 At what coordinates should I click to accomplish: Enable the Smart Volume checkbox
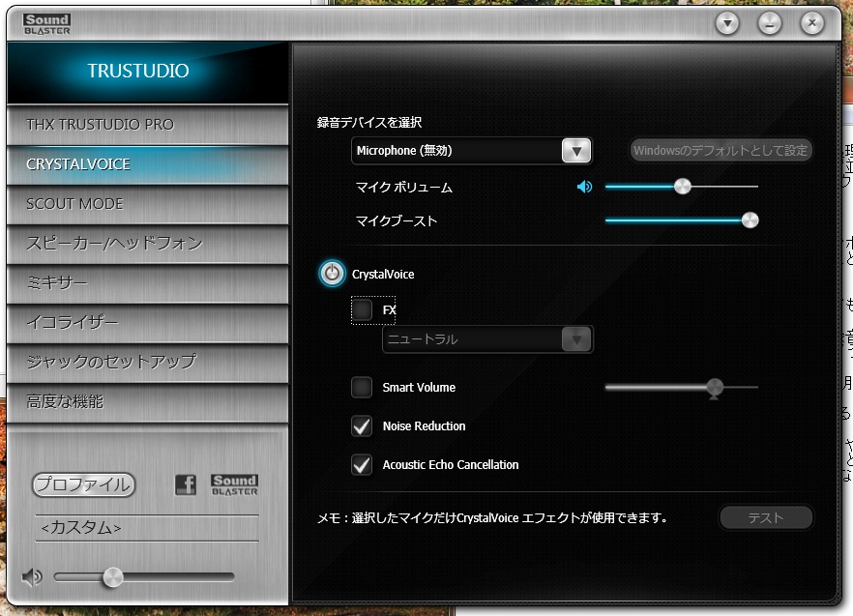point(362,388)
